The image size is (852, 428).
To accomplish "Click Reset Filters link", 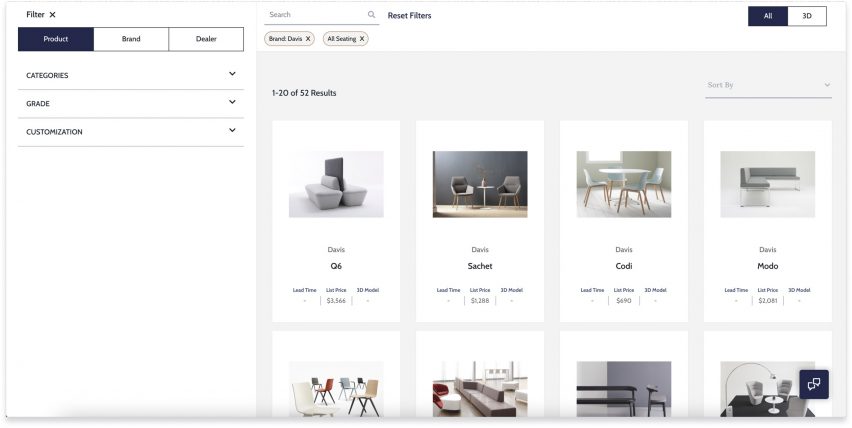I will (409, 16).
